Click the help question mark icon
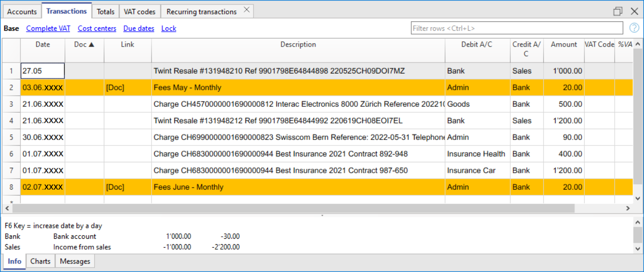Viewport: 644px width, 272px height. pos(634,28)
